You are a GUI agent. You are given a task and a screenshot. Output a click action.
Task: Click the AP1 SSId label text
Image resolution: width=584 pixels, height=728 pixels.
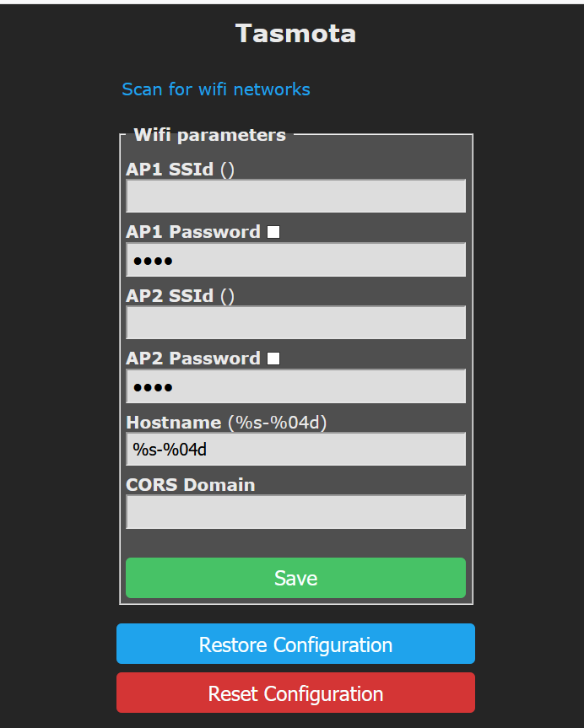(170, 169)
